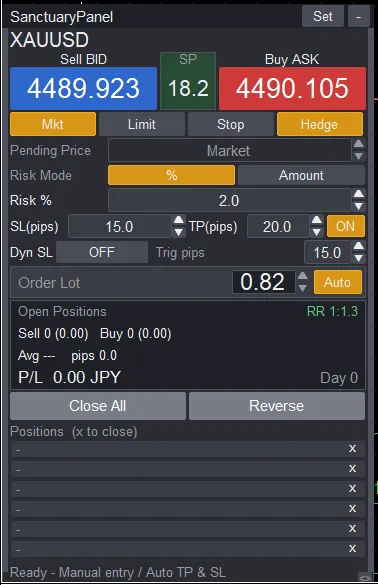This screenshot has width=378, height=585.
Task: Open the Set settings button
Action: click(x=322, y=16)
